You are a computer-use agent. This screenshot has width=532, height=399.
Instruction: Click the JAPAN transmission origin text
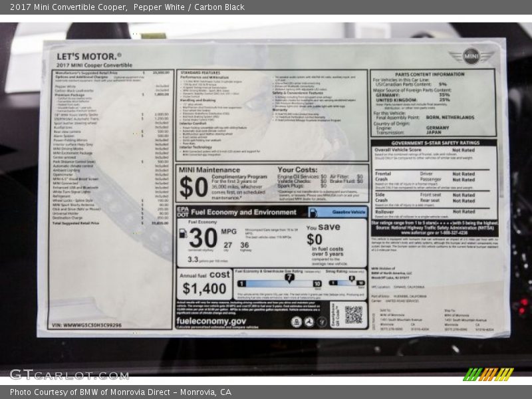tap(434, 132)
